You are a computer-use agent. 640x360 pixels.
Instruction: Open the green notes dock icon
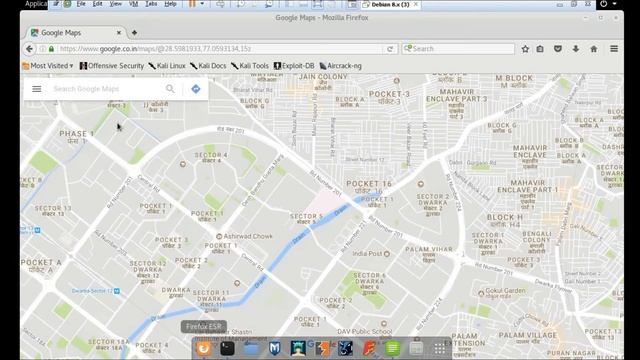pos(392,348)
